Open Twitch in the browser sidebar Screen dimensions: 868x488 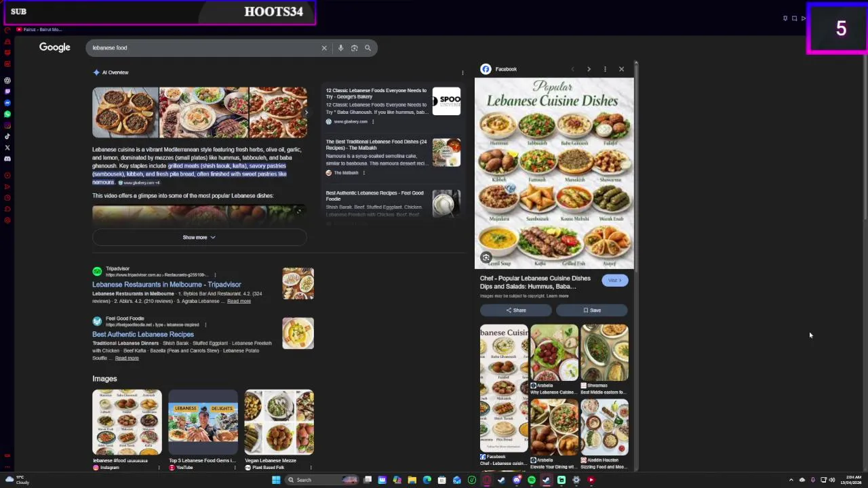(7, 91)
